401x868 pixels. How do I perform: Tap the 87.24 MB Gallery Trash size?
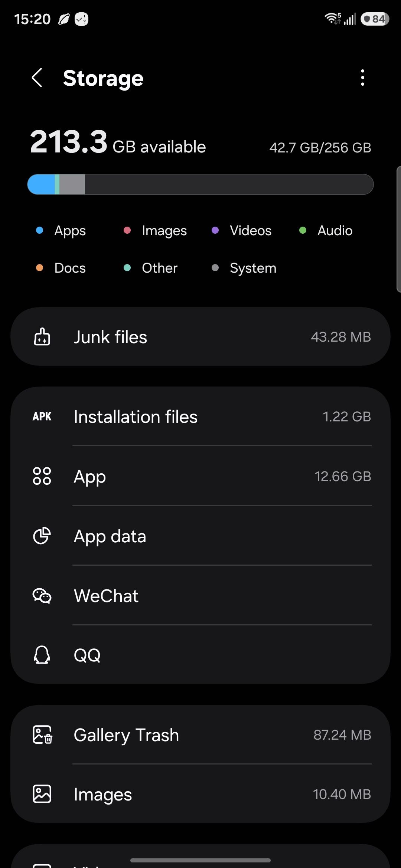(342, 735)
